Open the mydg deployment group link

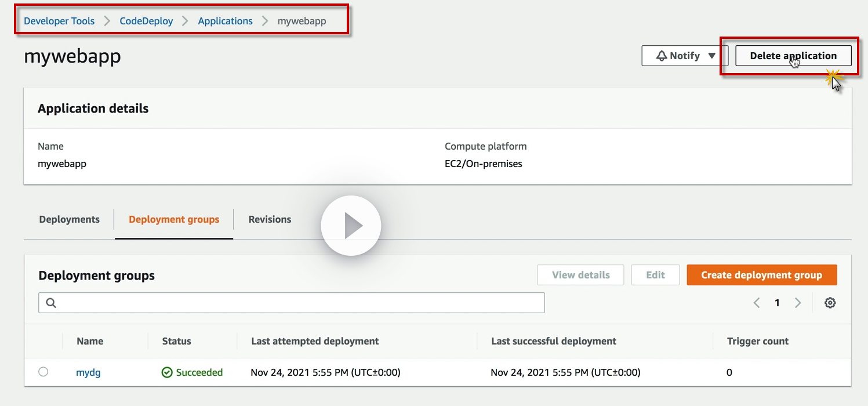pyautogui.click(x=88, y=372)
